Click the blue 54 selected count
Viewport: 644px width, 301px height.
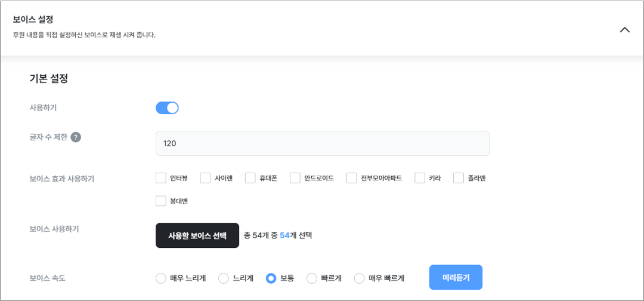click(284, 236)
